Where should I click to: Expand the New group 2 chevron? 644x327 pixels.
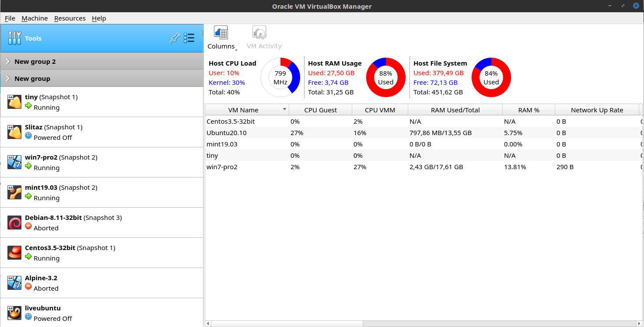[x=8, y=61]
